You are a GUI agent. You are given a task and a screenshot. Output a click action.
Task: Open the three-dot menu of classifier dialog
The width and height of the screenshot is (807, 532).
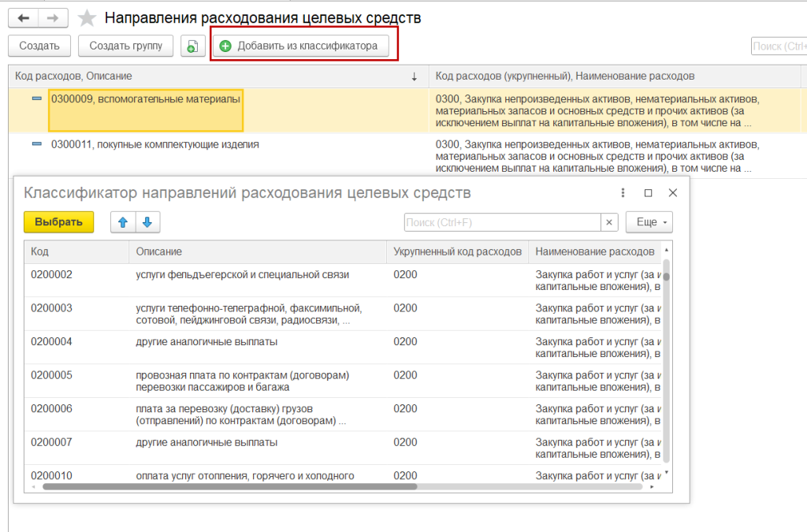pyautogui.click(x=623, y=193)
